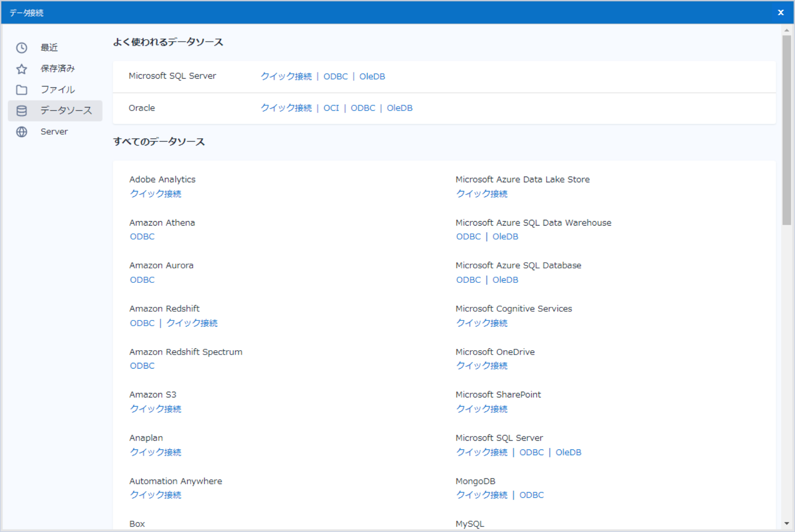Click the すべてのデータソース heading
The image size is (795, 532).
[x=159, y=142]
